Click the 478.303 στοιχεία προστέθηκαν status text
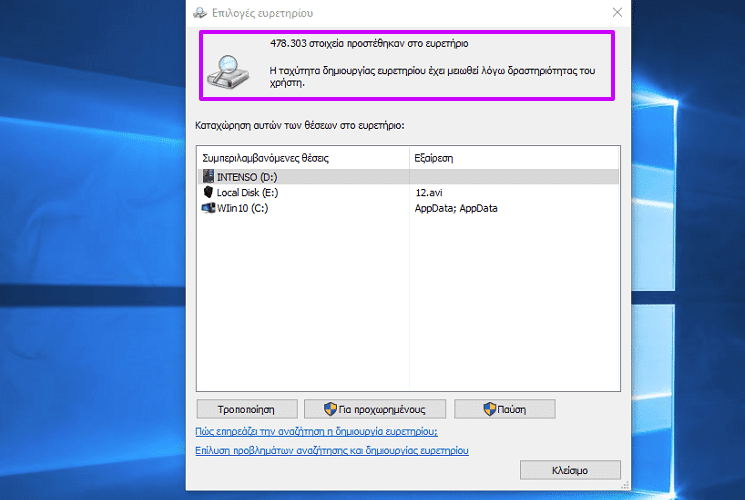This screenshot has height=500, width=745. pos(369,43)
